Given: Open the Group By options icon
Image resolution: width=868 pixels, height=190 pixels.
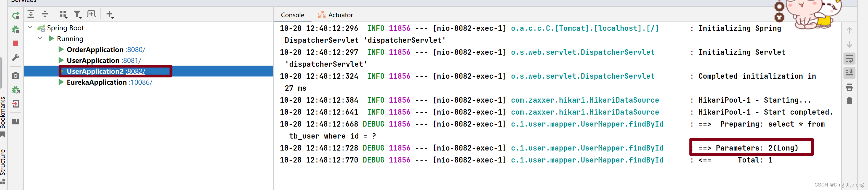Looking at the screenshot, I should pos(63,14).
